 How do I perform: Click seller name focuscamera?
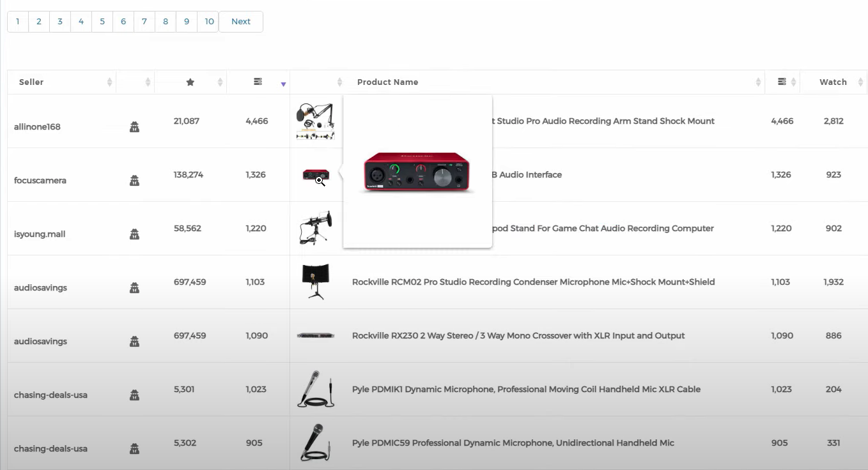click(40, 181)
